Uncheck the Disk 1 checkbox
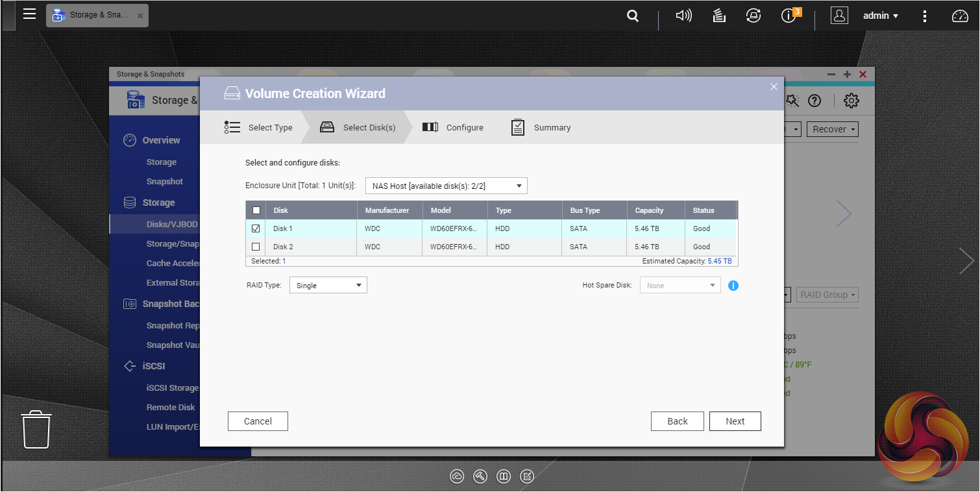 (x=256, y=228)
